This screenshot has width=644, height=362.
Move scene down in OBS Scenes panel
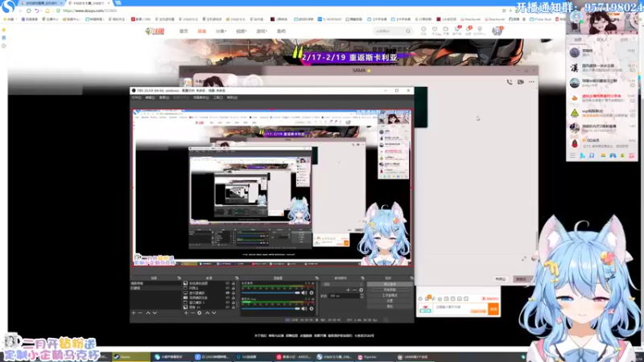click(x=155, y=313)
